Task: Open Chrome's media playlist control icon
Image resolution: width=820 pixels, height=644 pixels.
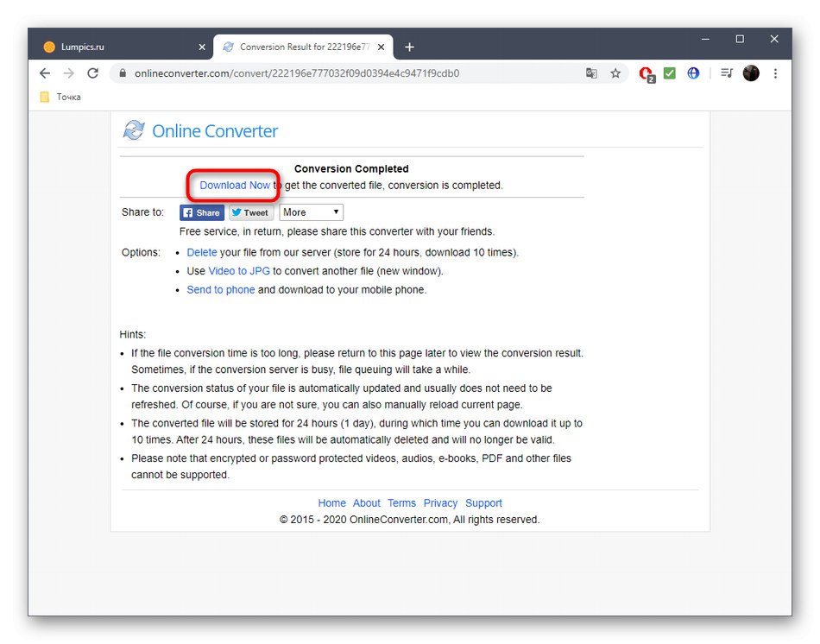Action: (x=726, y=73)
